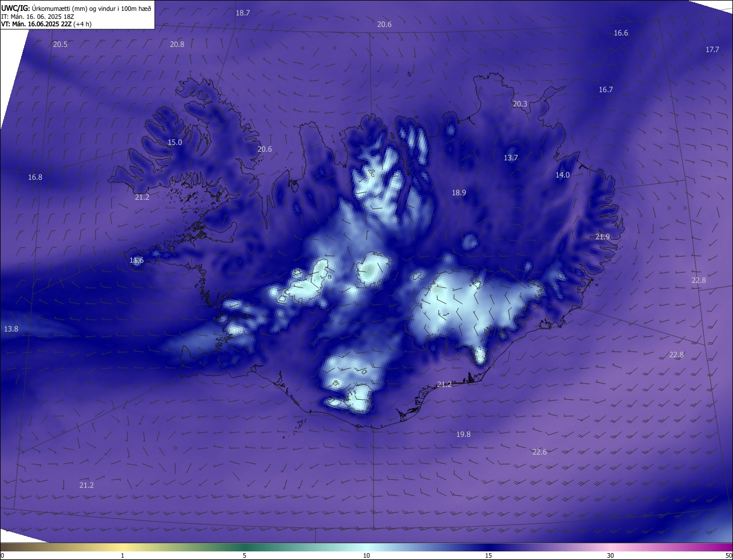Click the 17.7 value label
This screenshot has width=733, height=560.
[x=712, y=50]
